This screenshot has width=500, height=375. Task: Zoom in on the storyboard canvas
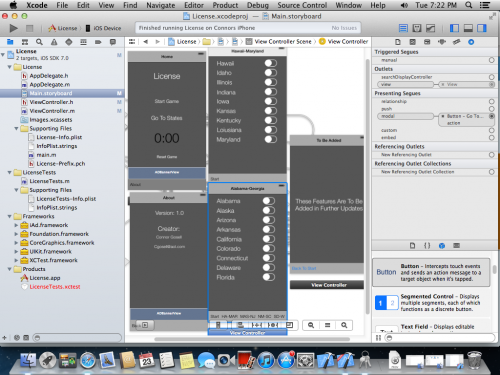pos(344,325)
